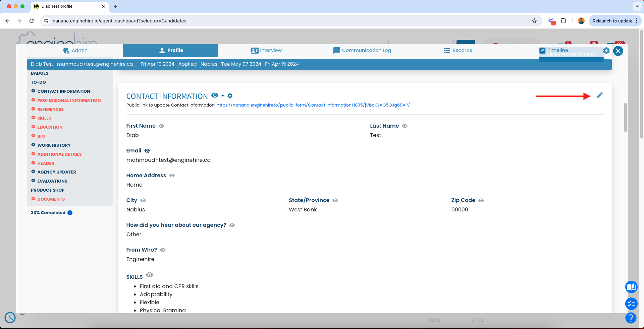Bookmark this page with star icon

pyautogui.click(x=534, y=21)
